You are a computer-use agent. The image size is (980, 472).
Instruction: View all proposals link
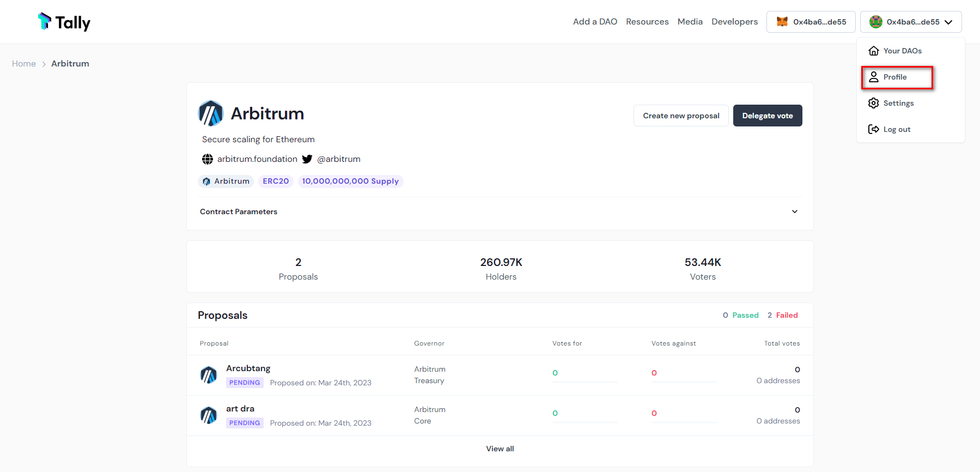[500, 449]
